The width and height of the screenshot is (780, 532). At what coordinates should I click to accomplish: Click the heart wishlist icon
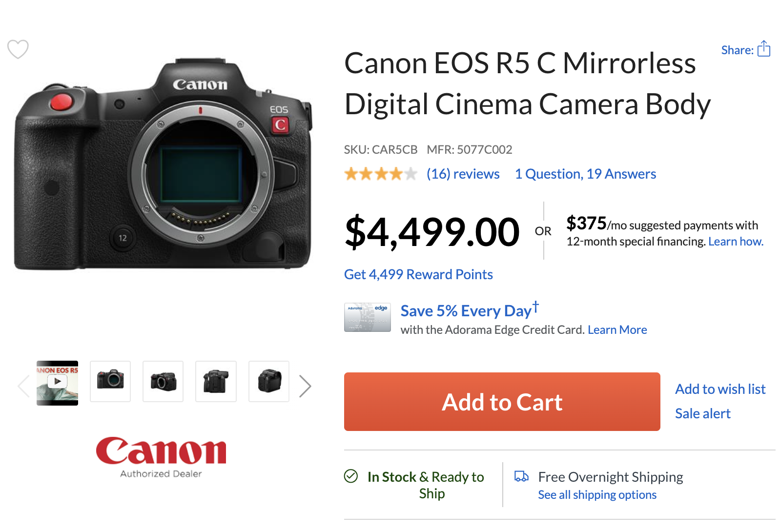tap(18, 49)
